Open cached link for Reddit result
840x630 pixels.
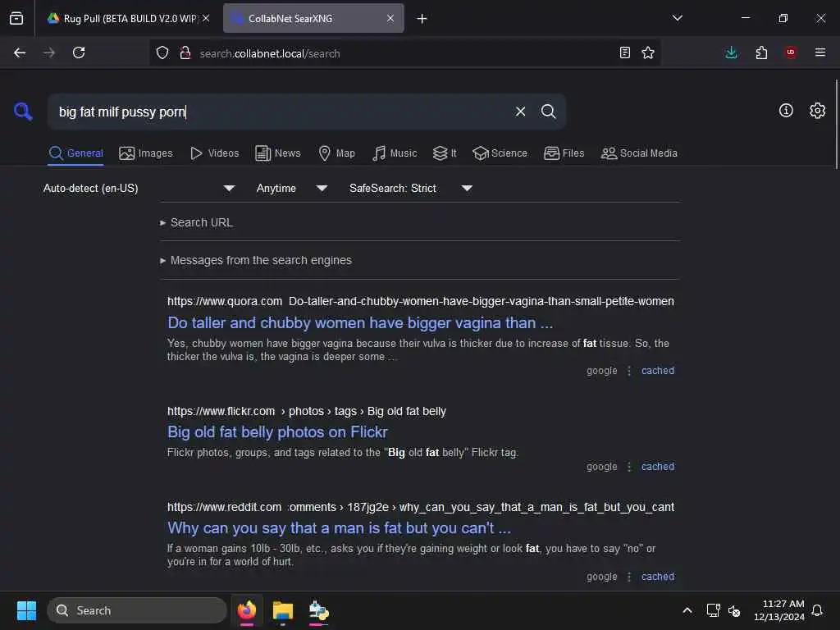click(658, 577)
